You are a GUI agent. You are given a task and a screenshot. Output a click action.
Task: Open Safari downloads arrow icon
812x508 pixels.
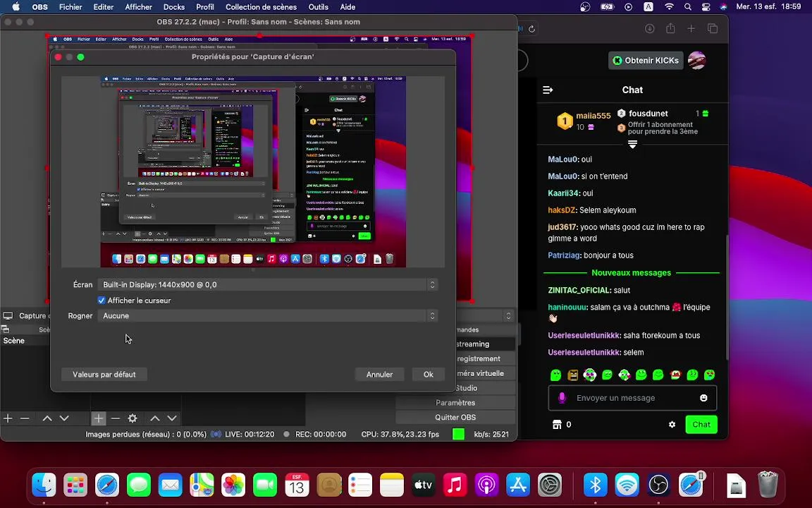coord(649,29)
